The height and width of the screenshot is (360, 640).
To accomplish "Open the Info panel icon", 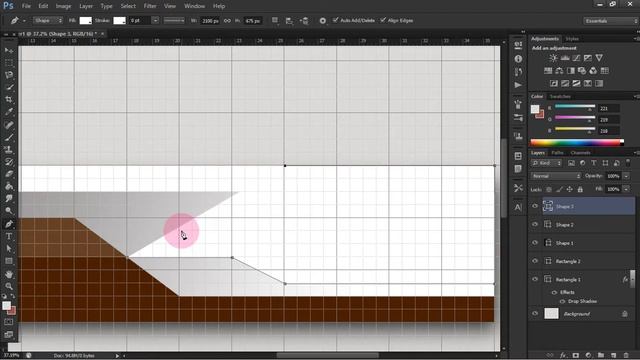I will click(x=518, y=59).
